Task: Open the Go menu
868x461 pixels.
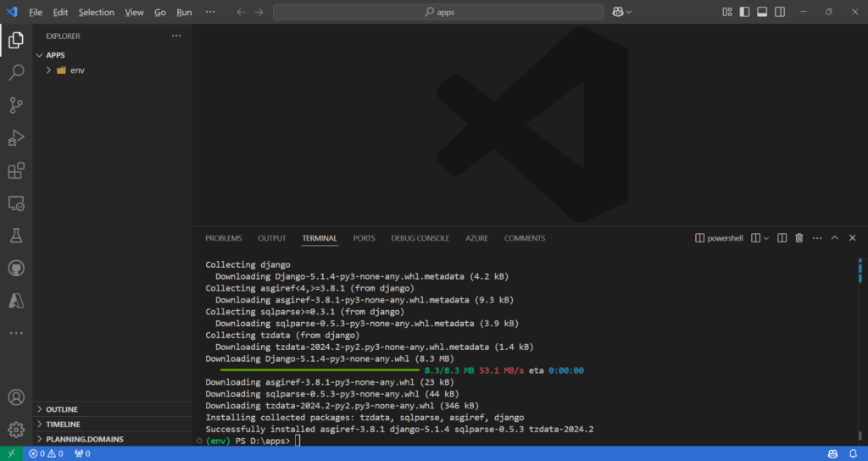Action: 160,12
